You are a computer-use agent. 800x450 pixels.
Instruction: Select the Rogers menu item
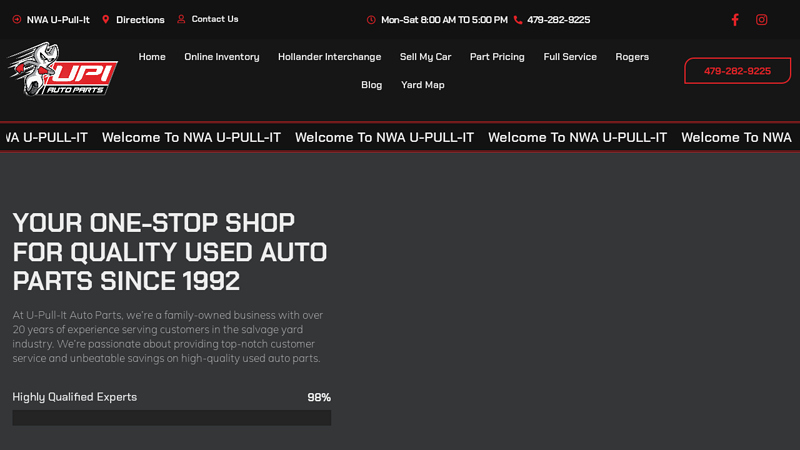pyautogui.click(x=632, y=57)
